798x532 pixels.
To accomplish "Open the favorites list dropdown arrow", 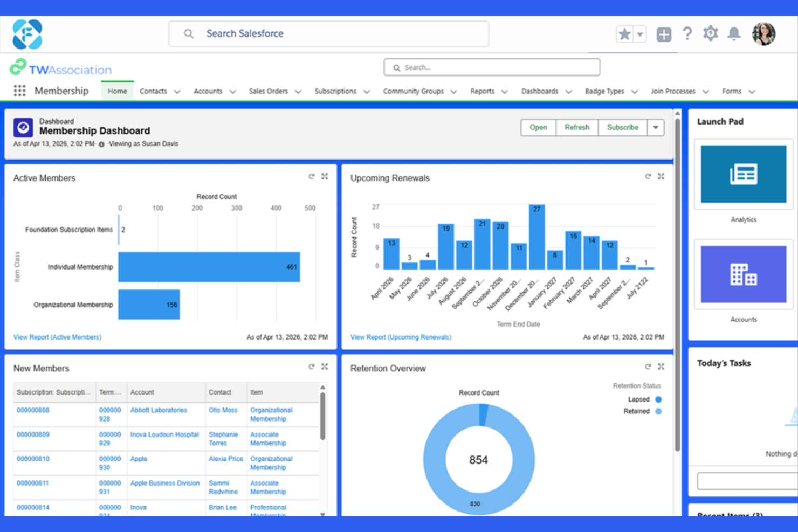I will click(639, 34).
